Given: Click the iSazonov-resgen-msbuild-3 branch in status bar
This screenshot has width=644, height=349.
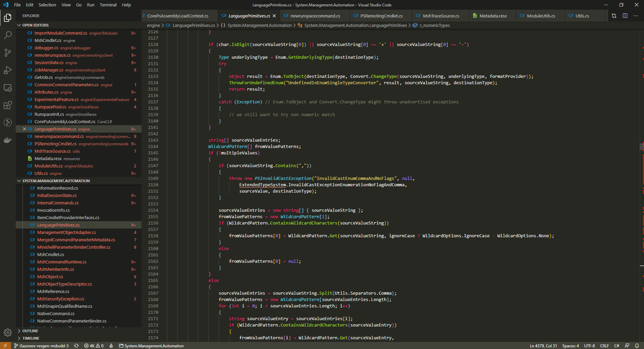Looking at the screenshot, I should coord(41,346).
